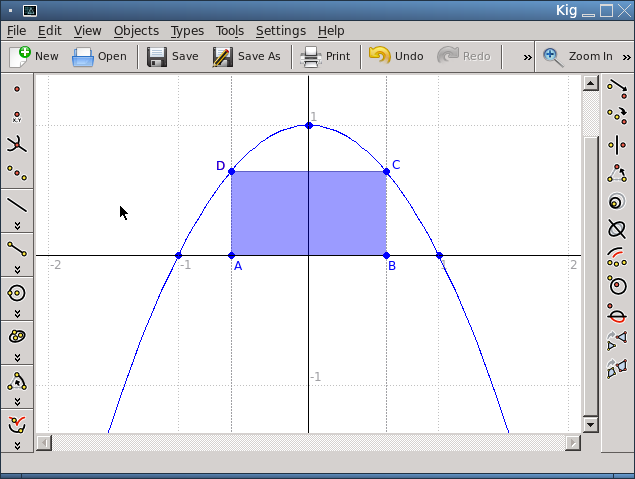This screenshot has height=479, width=635.
Task: Click the Print toolbar button
Action: [x=326, y=56]
